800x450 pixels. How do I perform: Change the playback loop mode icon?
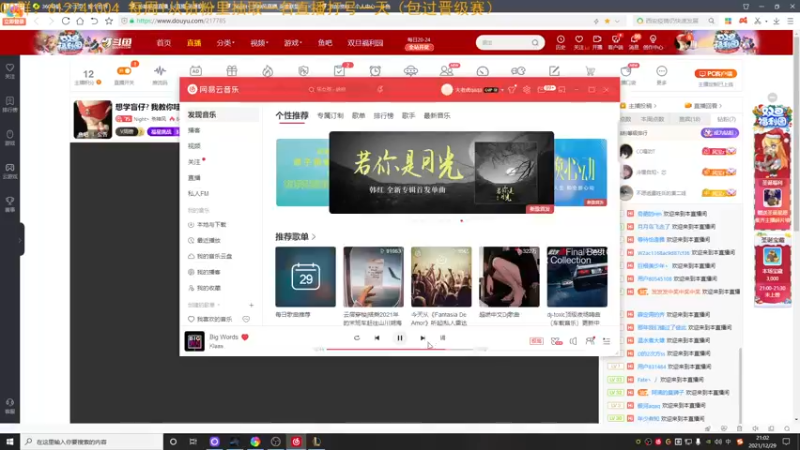[x=357, y=338]
